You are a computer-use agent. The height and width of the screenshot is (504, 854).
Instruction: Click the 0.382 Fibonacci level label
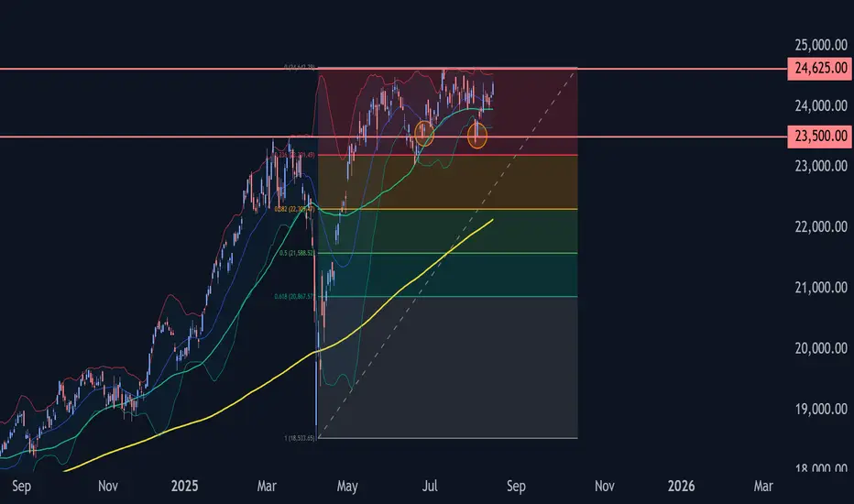(295, 209)
